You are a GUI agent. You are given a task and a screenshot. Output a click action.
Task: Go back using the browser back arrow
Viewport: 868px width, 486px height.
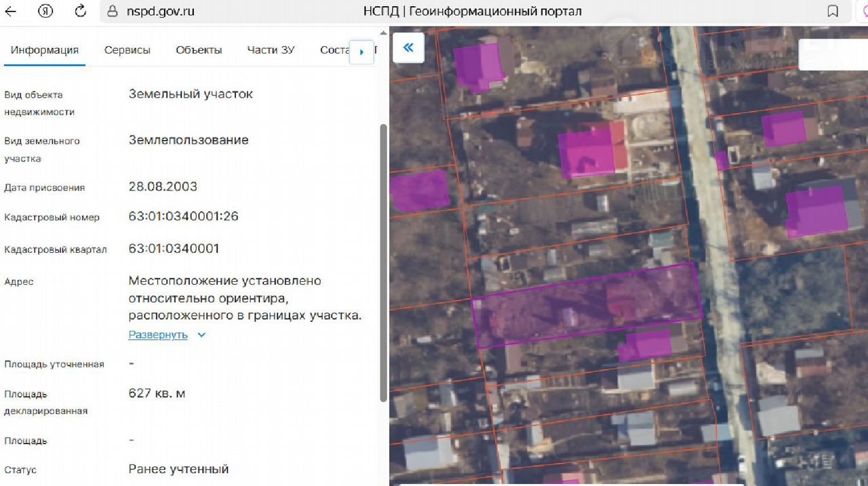point(11,11)
